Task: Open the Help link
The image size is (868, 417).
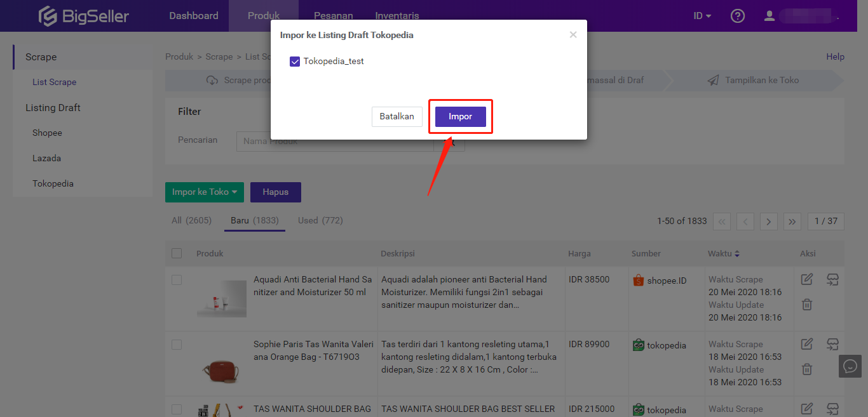Action: point(835,57)
